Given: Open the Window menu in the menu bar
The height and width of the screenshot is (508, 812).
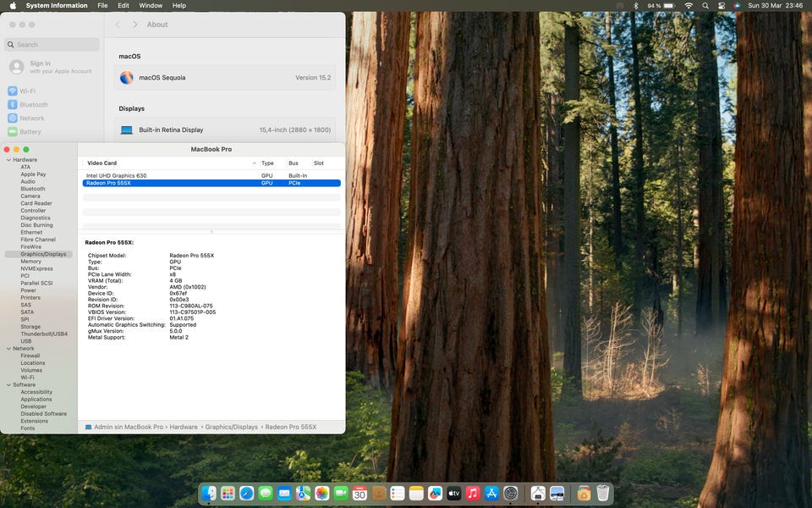Looking at the screenshot, I should click(x=151, y=5).
